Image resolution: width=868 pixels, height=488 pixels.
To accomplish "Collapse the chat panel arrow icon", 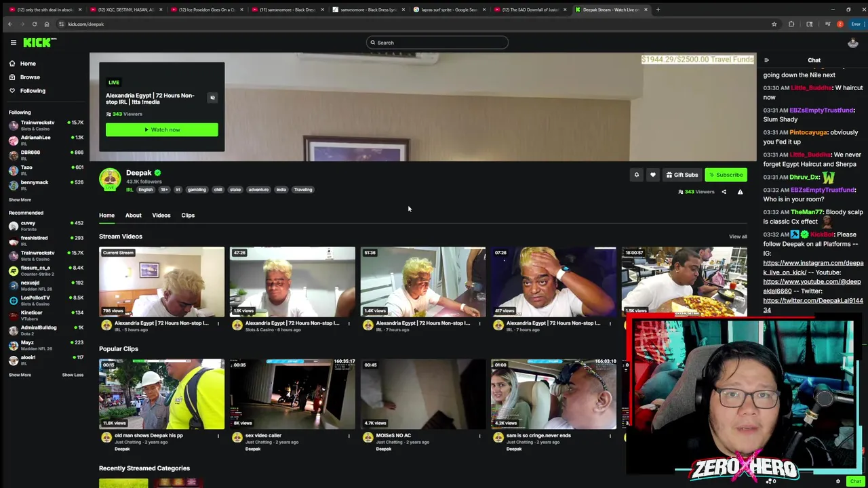I will click(766, 60).
